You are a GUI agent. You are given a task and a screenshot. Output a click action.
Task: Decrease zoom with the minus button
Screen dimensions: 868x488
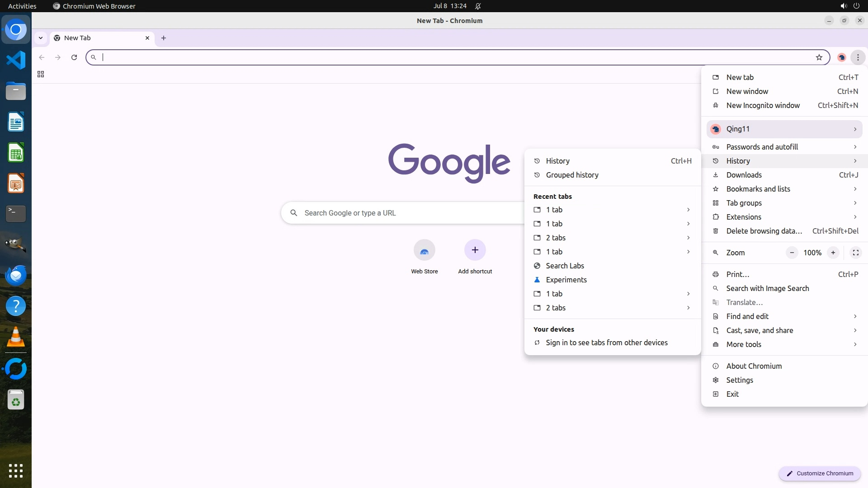coord(792,253)
